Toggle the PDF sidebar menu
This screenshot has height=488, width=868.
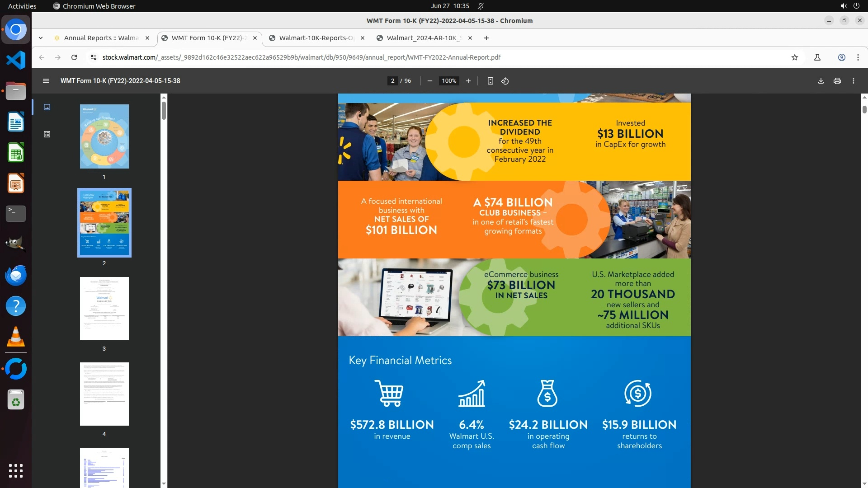pos(46,81)
